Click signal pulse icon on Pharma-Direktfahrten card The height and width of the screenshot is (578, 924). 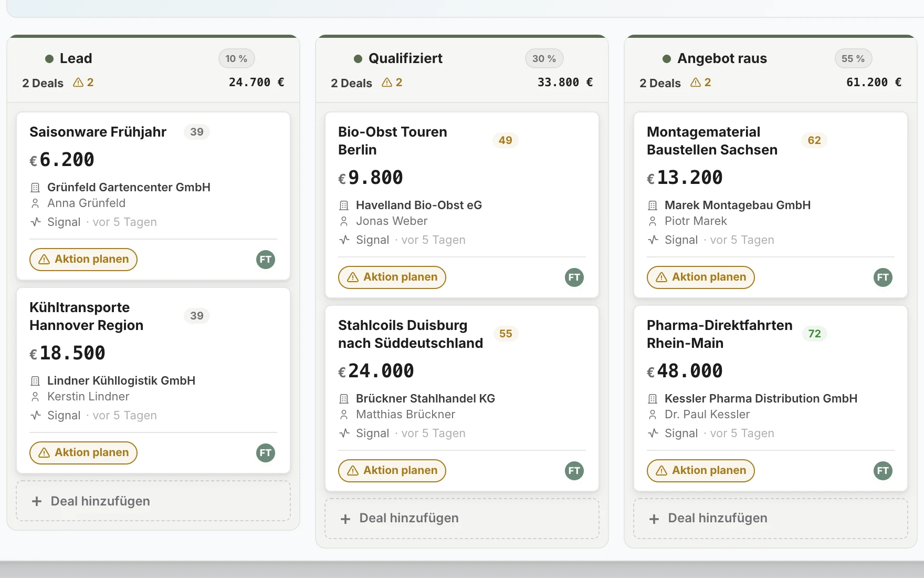(653, 433)
